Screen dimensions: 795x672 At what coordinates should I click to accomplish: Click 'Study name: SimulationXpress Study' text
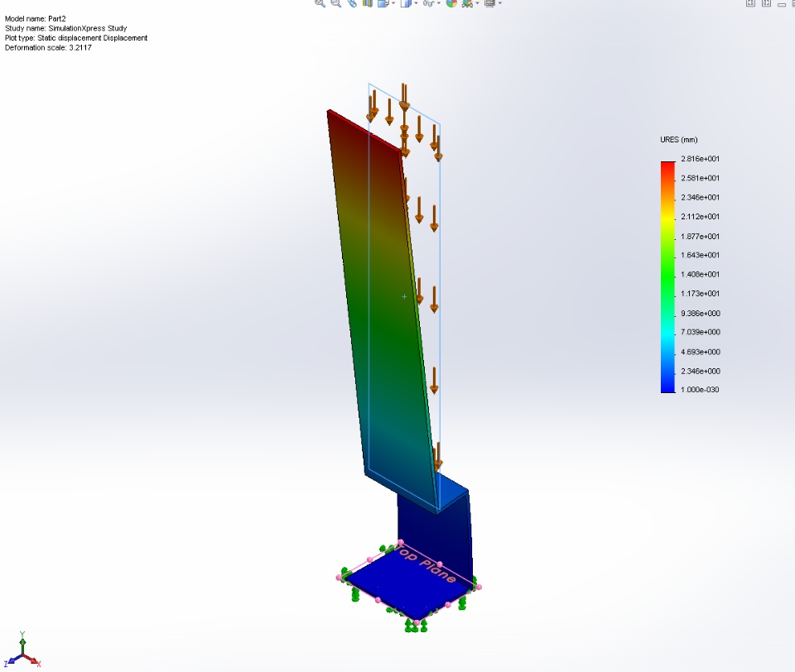click(66, 28)
